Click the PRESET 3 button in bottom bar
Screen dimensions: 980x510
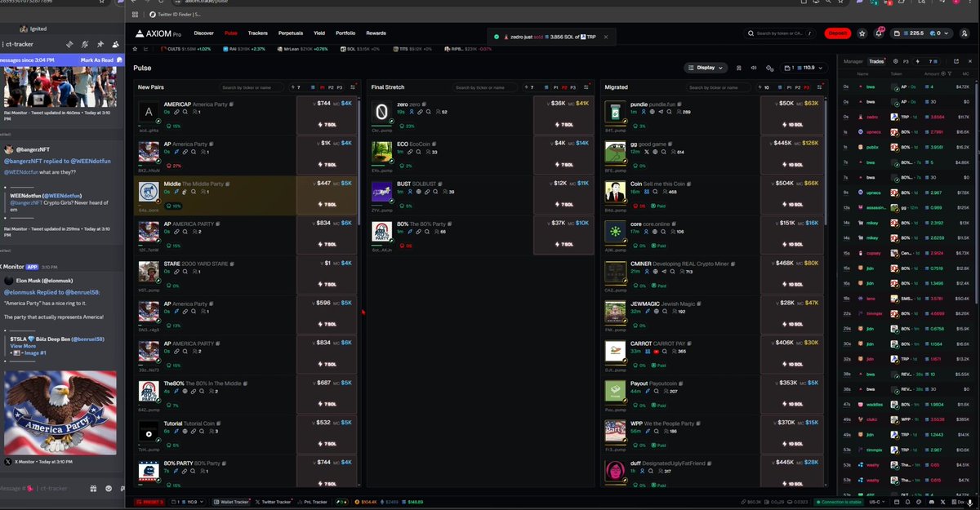pos(150,502)
